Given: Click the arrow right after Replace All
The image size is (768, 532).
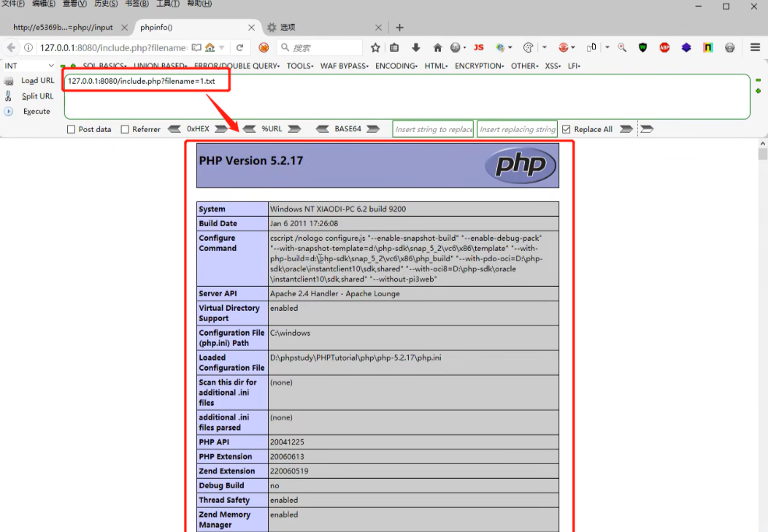Looking at the screenshot, I should [x=626, y=128].
